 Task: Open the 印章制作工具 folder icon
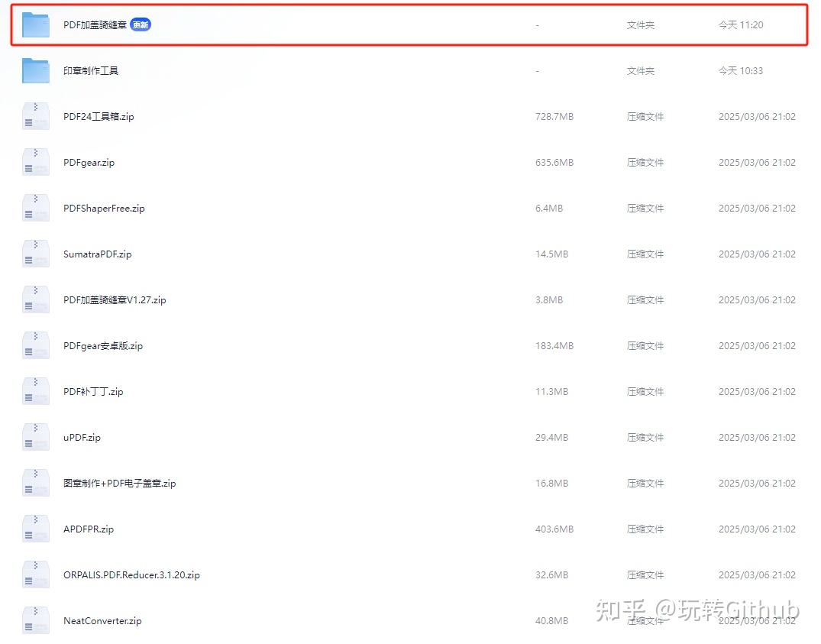click(x=36, y=71)
